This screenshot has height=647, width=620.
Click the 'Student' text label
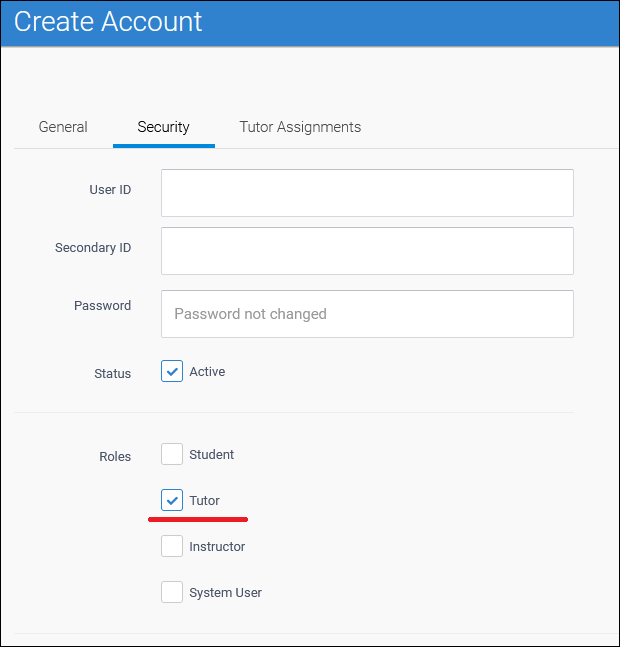click(x=211, y=454)
